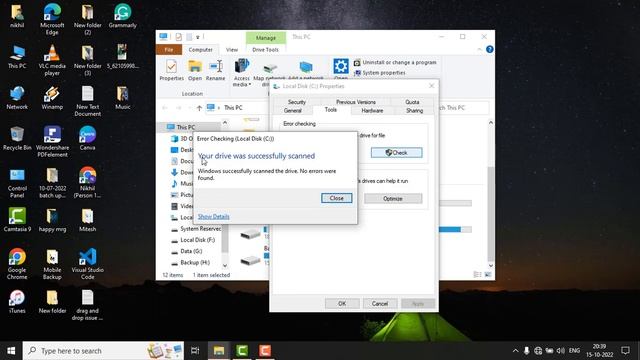Open the Drive Tools ribbon tab
Viewport: 640px width, 360px height.
(265, 49)
